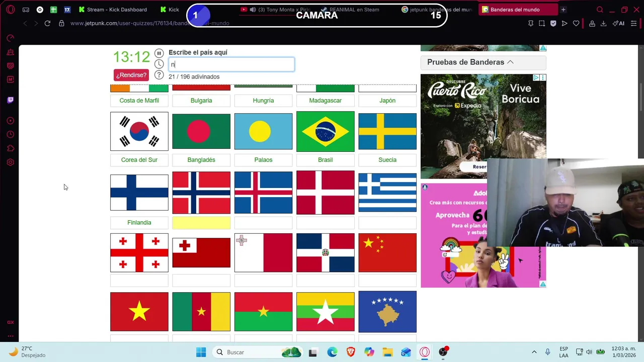Reload the page with refresh icon
This screenshot has height=362, width=644.
[47, 23]
